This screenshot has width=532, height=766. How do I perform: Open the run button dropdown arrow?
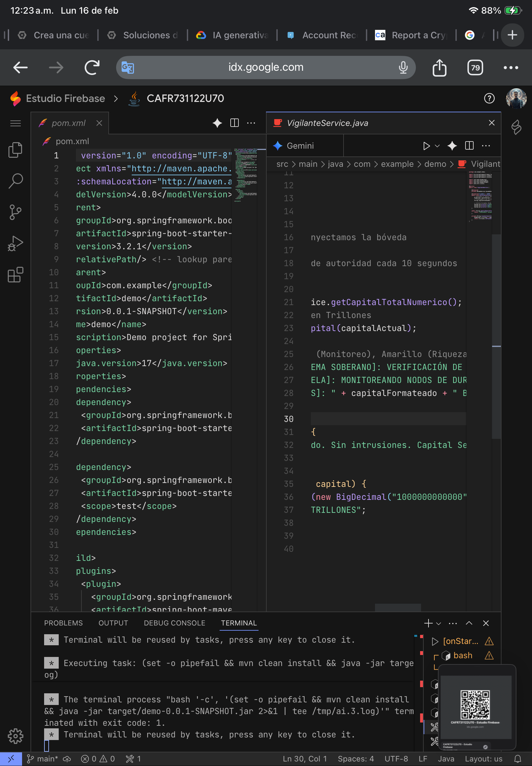pyautogui.click(x=437, y=146)
